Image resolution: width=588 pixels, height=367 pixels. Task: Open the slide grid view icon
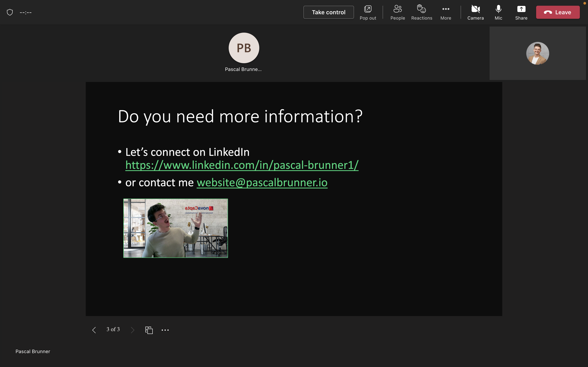[149, 330]
